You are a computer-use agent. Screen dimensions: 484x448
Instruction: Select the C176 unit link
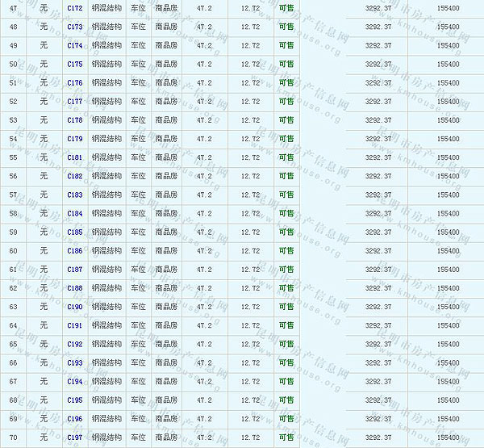pyautogui.click(x=75, y=82)
